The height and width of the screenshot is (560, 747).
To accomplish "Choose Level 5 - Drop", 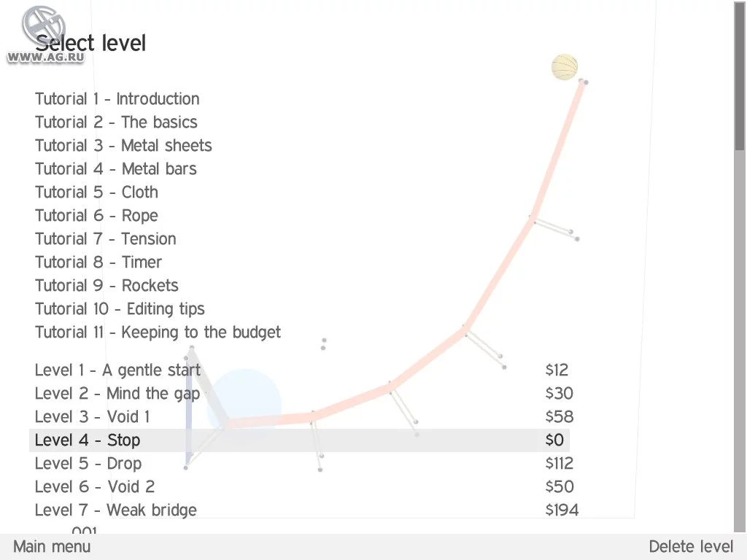I will pyautogui.click(x=88, y=464).
